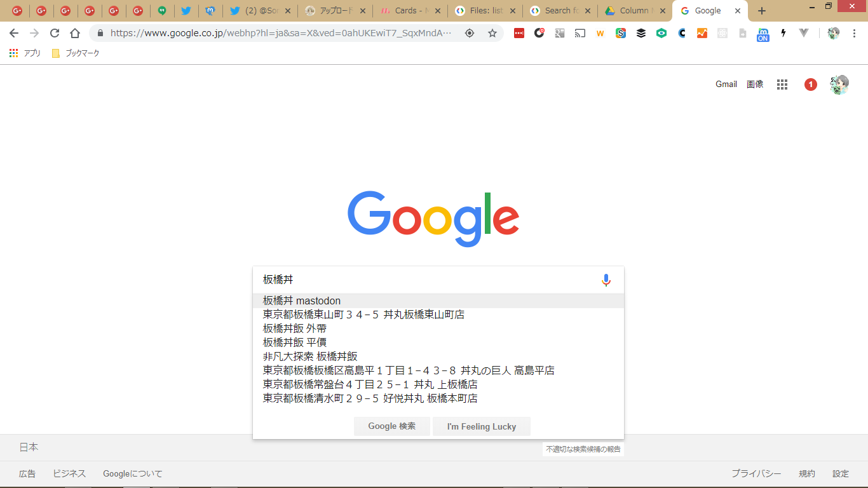The image size is (868, 488).
Task: Pick the 非凡大探索 板橋丼飯 suggestion
Action: click(x=310, y=356)
